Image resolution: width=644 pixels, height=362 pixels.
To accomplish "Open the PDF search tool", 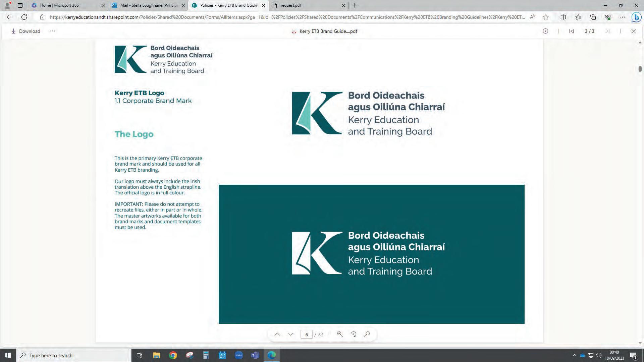I will coord(367,334).
